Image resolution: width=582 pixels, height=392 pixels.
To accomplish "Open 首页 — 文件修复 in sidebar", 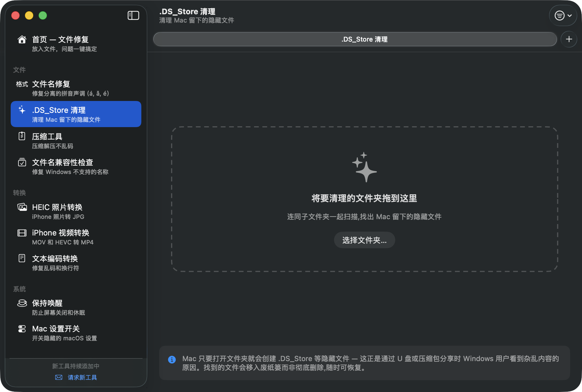I will (x=76, y=44).
